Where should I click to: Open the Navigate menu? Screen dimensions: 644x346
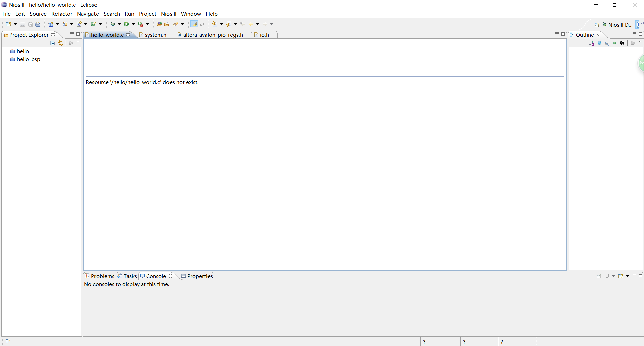88,14
